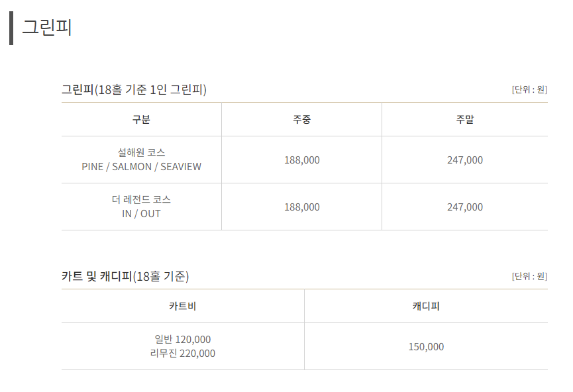This screenshot has width=573, height=392.
Task: Click the IN / OUT course text
Action: point(141,214)
